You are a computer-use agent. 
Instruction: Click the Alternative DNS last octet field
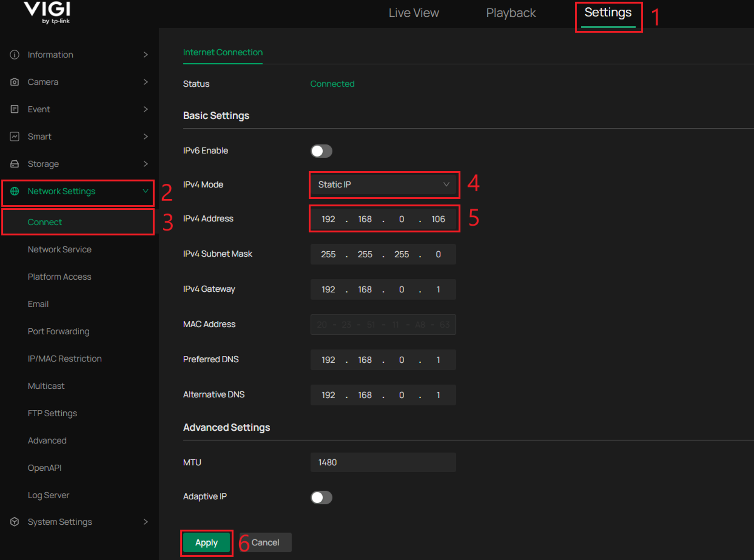[438, 395]
